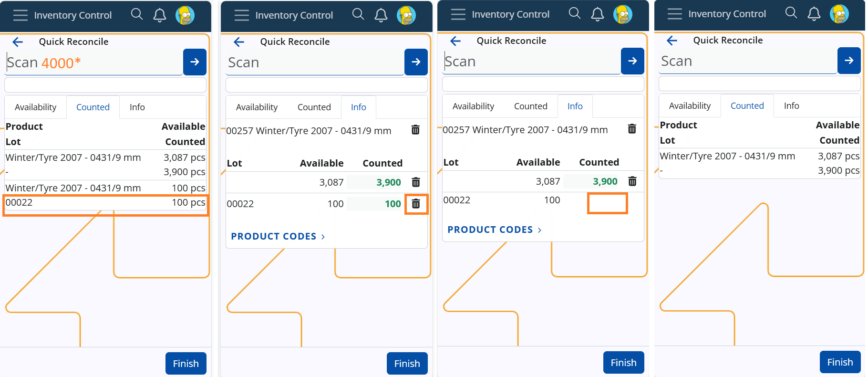
Task: Go back using arrow in the leftmost screen
Action: pos(18,42)
